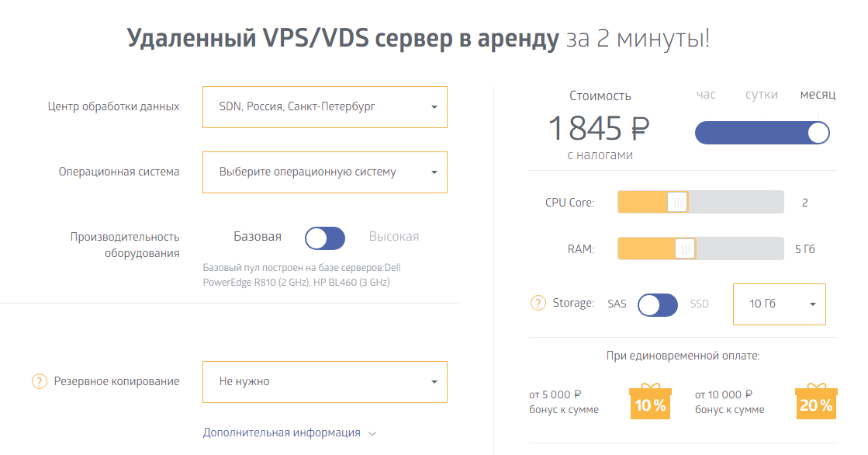Click the Высокая performance label
The height and width of the screenshot is (455, 868).
(393, 237)
